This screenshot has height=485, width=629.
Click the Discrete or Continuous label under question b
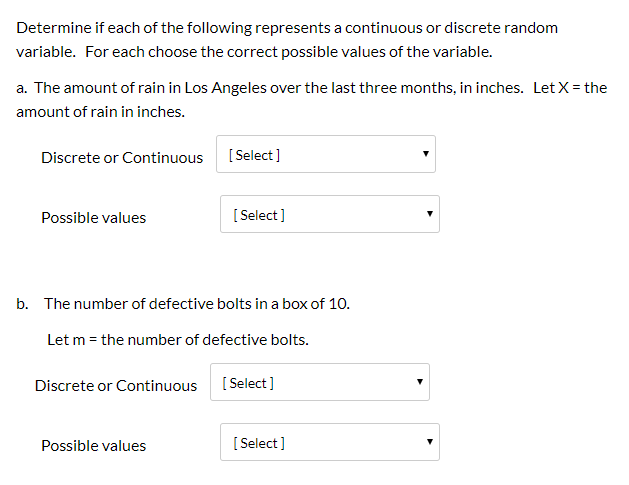pos(116,386)
